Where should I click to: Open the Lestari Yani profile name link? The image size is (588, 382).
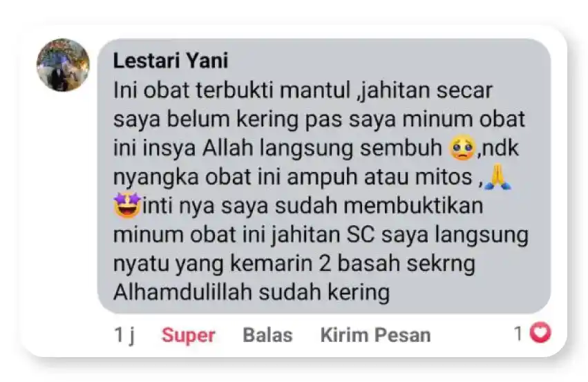171,61
